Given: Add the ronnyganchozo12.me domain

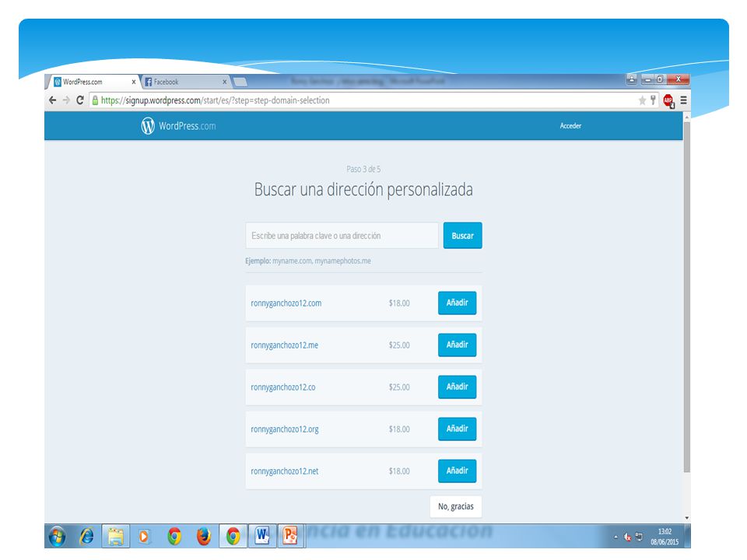Looking at the screenshot, I should [457, 345].
